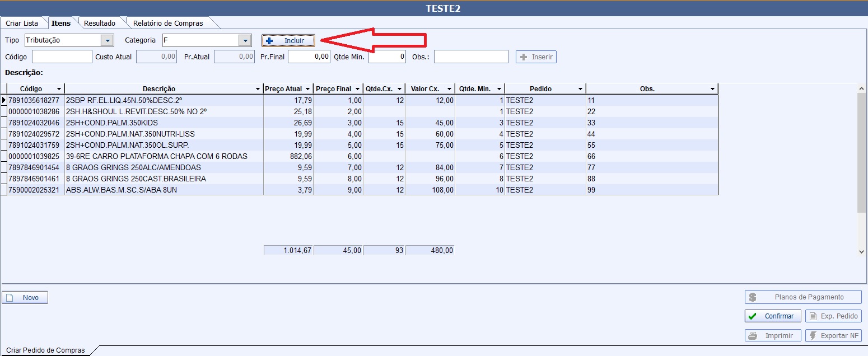
Task: Expand the Preço Final column filter arrow
Action: (x=357, y=89)
